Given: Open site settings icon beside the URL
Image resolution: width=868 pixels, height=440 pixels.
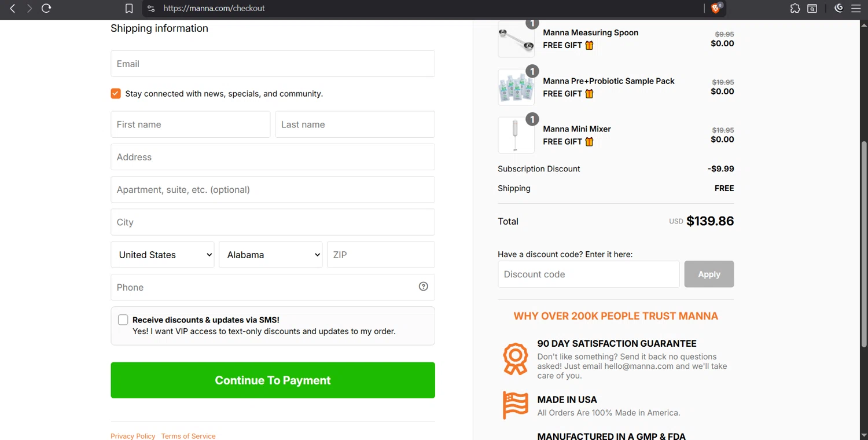Looking at the screenshot, I should pyautogui.click(x=151, y=8).
